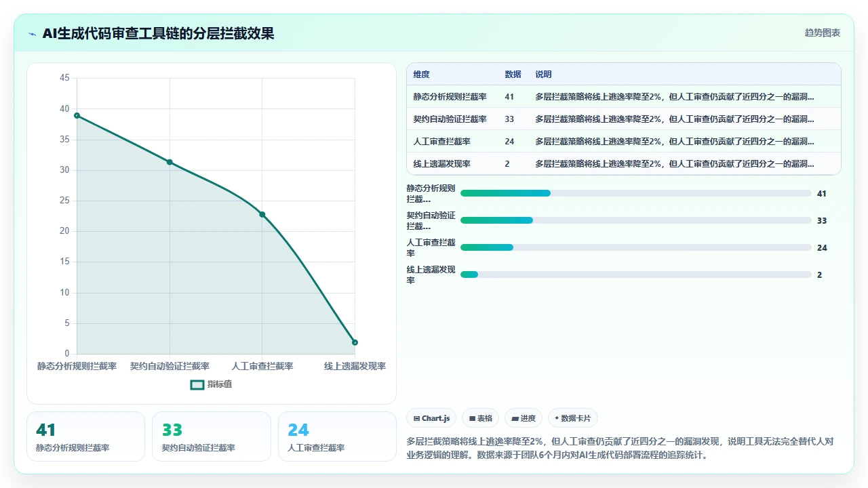The width and height of the screenshot is (868, 488).
Task: Click the 数据 column header
Action: click(513, 75)
